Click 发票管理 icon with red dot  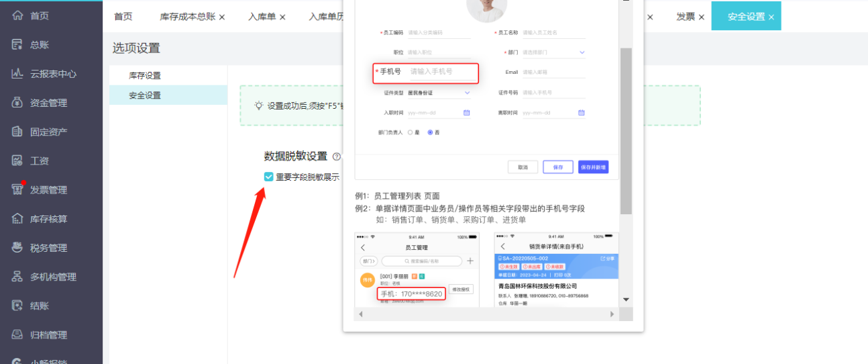pyautogui.click(x=18, y=190)
